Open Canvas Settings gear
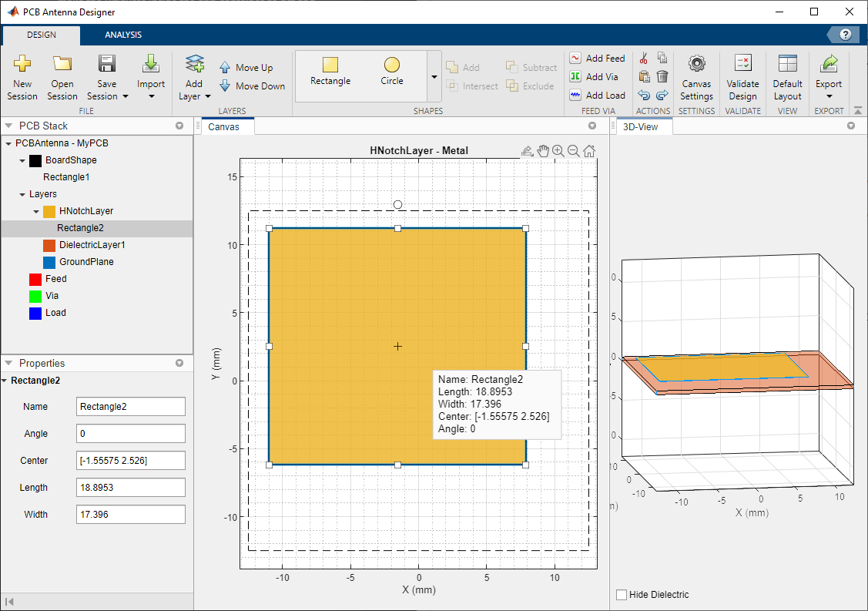 click(x=696, y=65)
